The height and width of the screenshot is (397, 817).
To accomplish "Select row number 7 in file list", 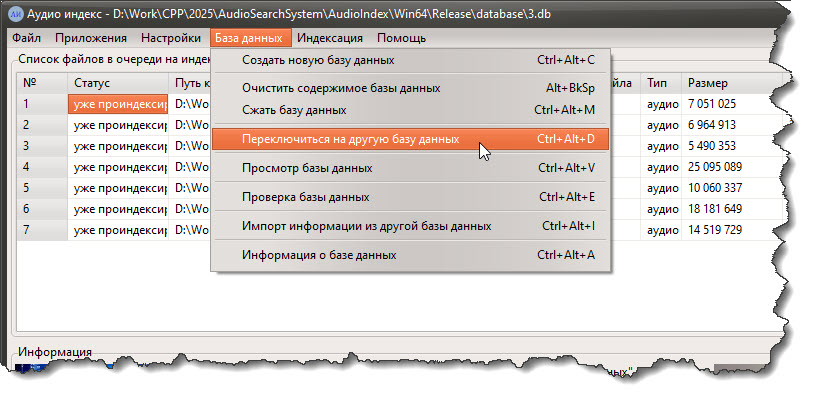I will [42, 230].
